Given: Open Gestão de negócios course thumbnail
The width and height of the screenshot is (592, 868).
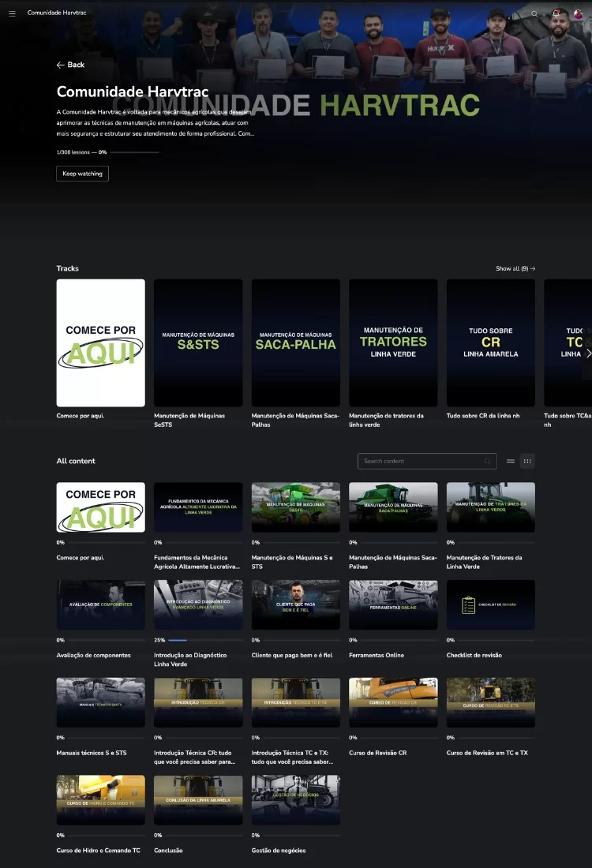Looking at the screenshot, I should (x=296, y=800).
